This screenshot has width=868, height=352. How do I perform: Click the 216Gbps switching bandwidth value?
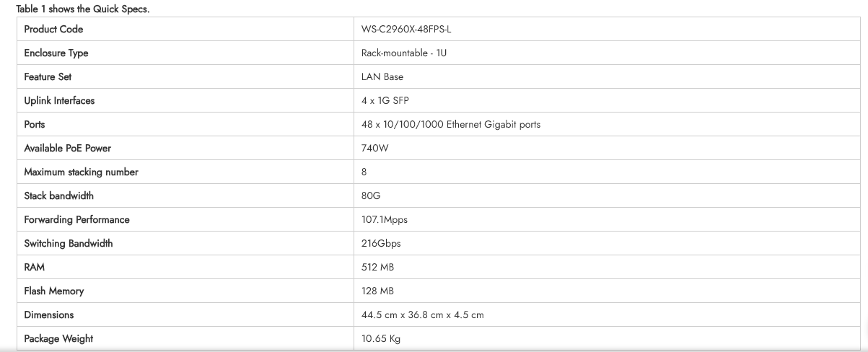(381, 244)
